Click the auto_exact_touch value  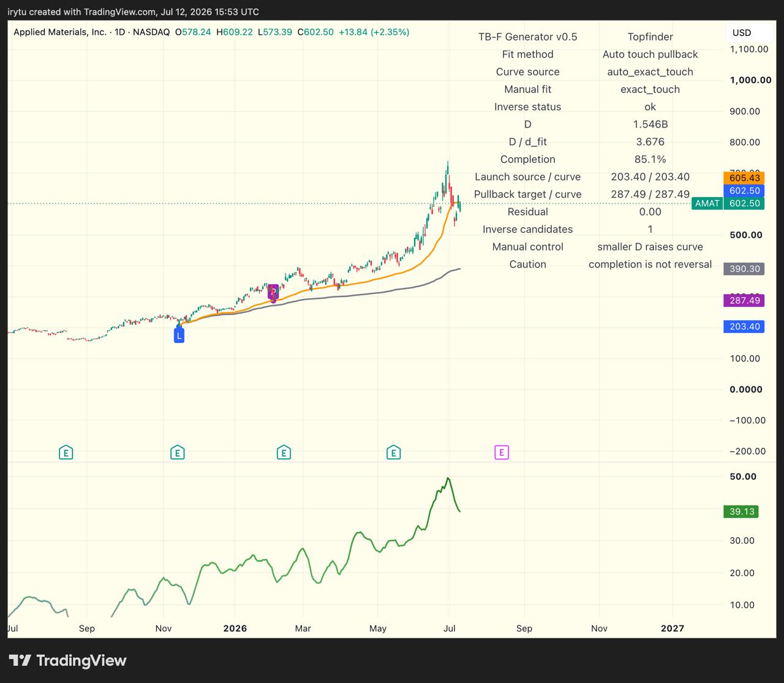pyautogui.click(x=650, y=72)
